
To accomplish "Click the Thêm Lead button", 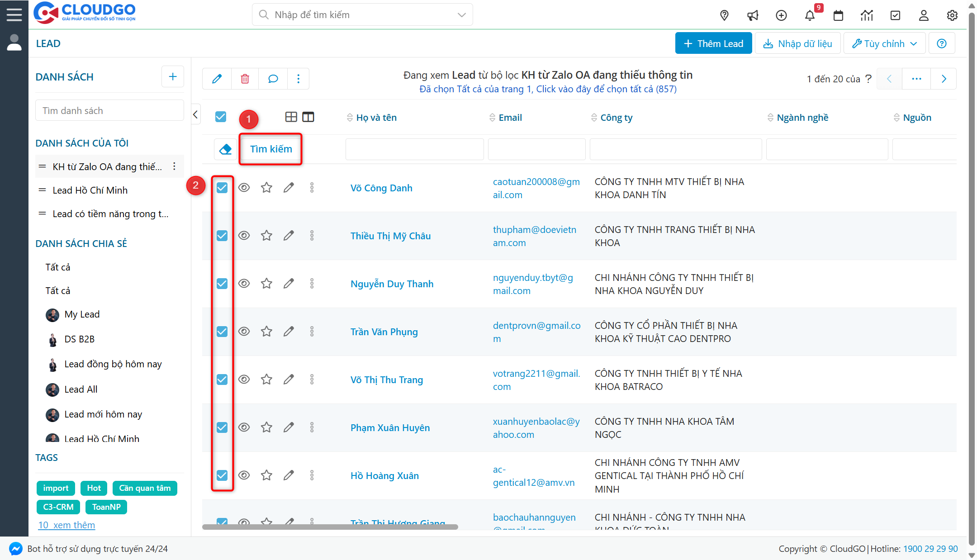I will tap(713, 43).
